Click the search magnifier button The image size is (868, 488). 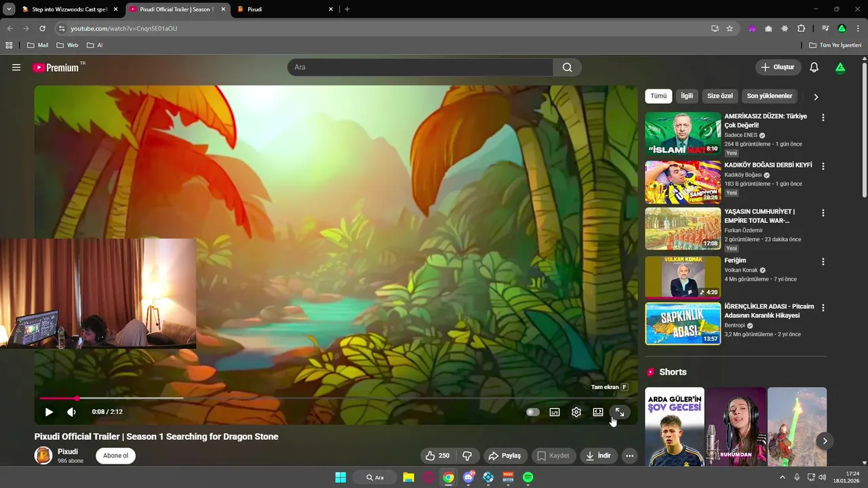click(567, 67)
